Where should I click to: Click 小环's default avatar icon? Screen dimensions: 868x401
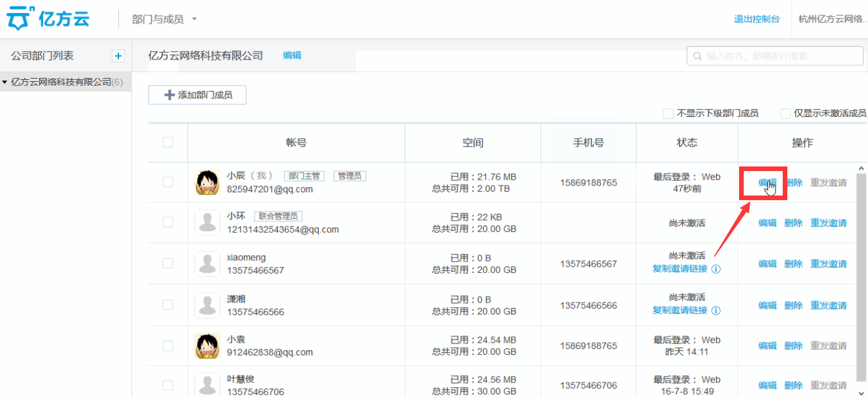pyautogui.click(x=208, y=223)
